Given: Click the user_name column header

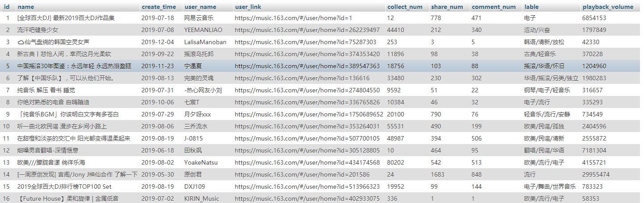Looking at the screenshot, I should [200, 7].
